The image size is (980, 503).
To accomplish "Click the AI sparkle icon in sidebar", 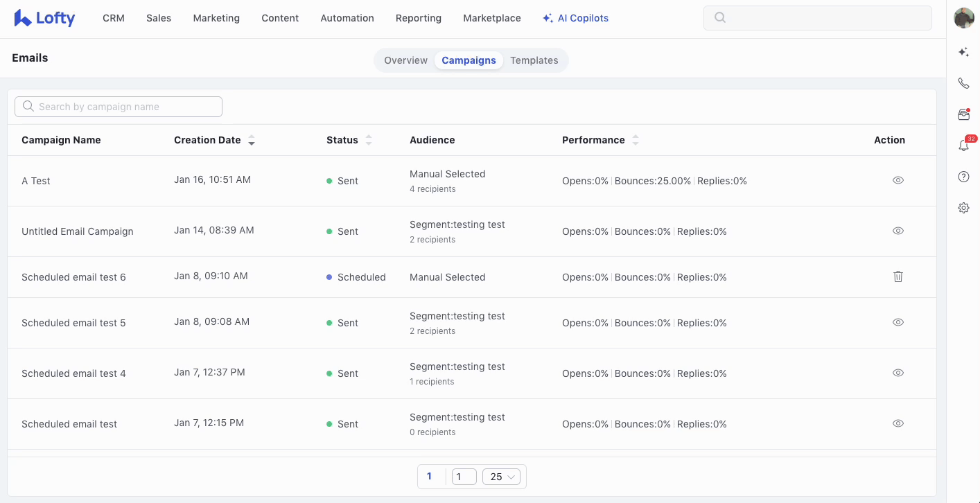I will pos(963,52).
